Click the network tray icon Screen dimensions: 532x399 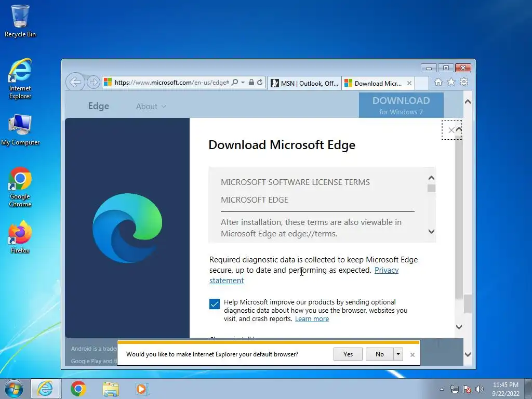click(454, 389)
